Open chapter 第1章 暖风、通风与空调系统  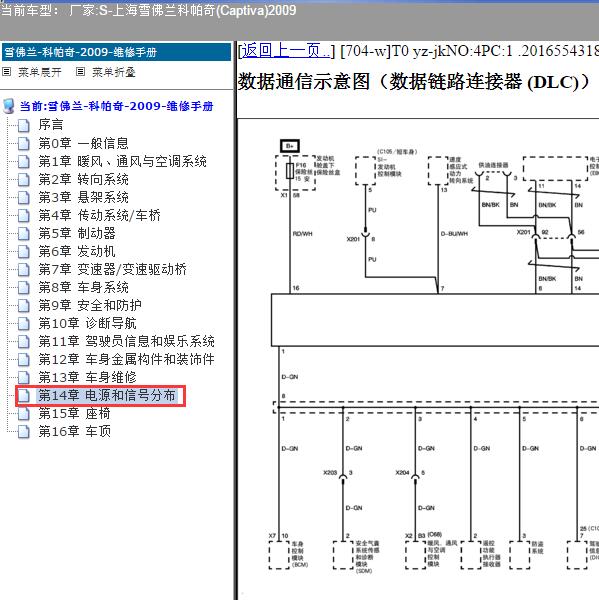[122, 161]
